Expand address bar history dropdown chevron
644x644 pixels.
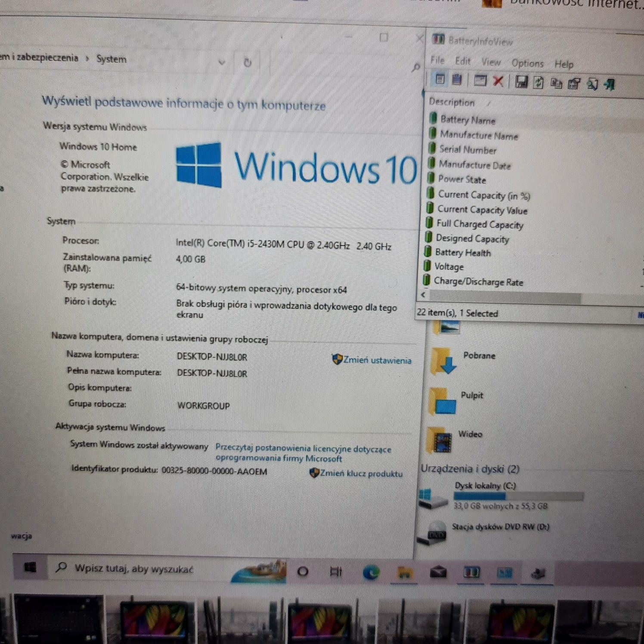(x=222, y=63)
